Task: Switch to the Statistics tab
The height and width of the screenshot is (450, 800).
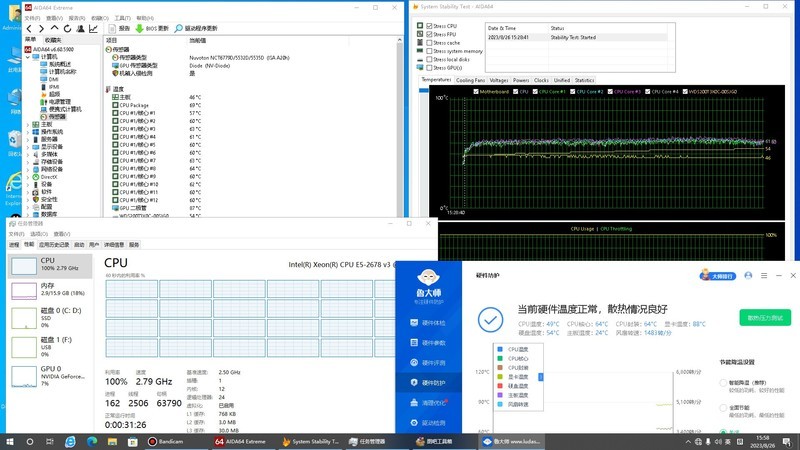Action: click(584, 80)
